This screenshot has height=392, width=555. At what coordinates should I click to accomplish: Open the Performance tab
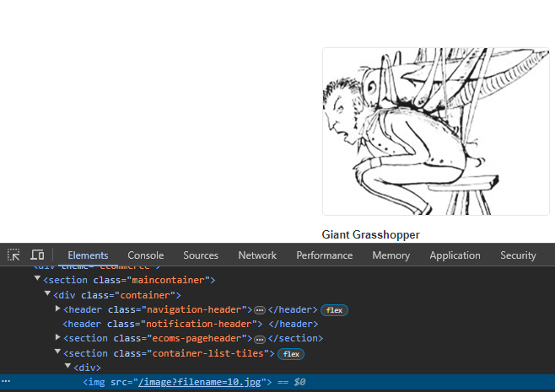click(x=324, y=255)
